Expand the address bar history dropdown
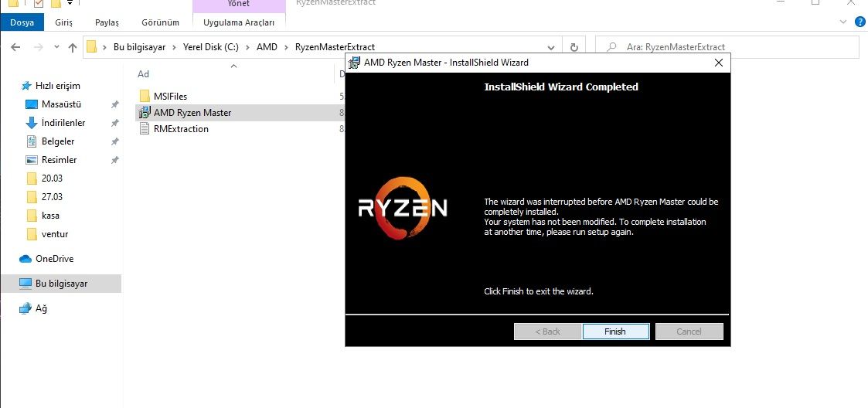 click(x=551, y=48)
